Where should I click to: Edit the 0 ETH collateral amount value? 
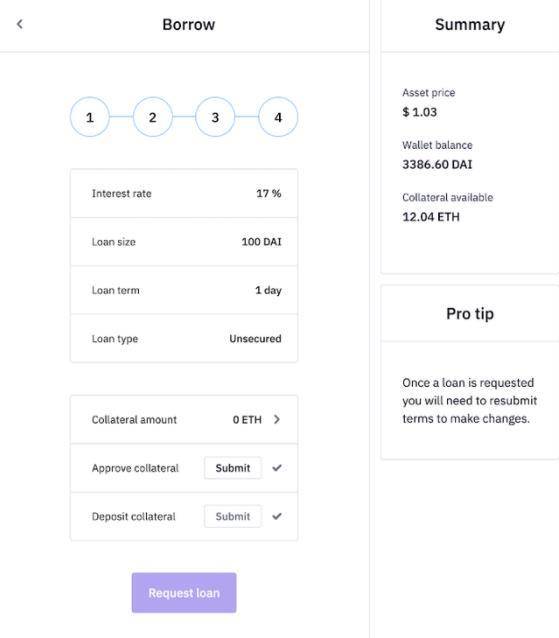(247, 420)
